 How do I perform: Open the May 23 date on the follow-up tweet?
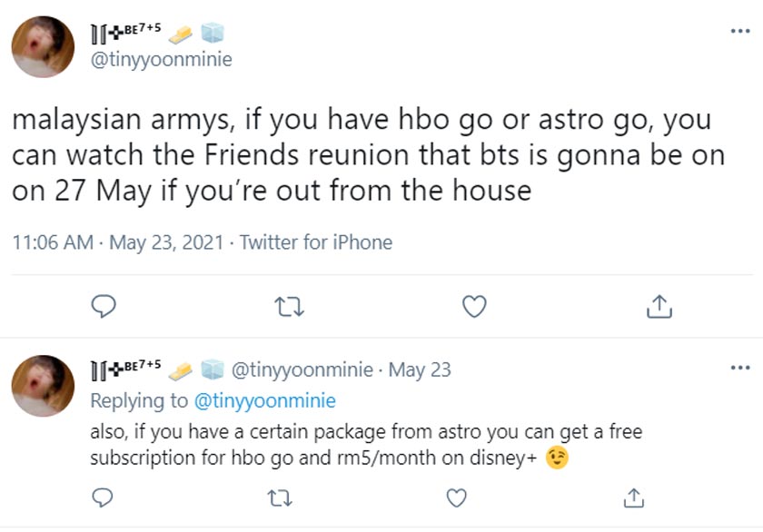[420, 369]
